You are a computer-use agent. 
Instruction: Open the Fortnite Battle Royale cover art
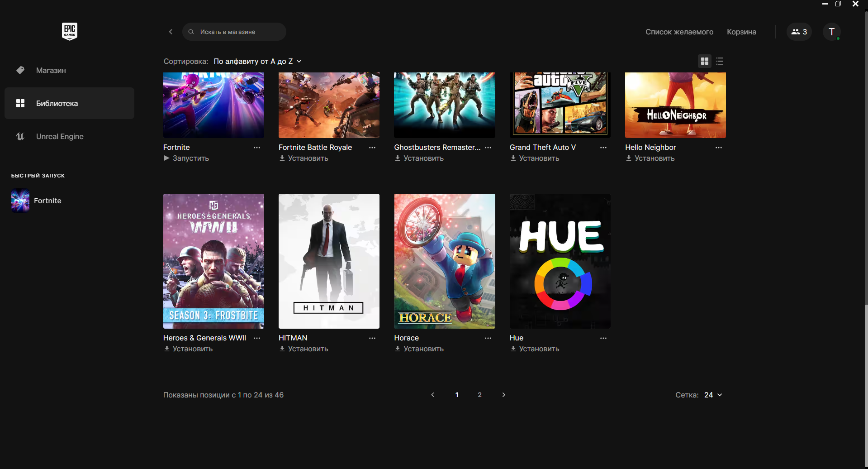pos(329,105)
